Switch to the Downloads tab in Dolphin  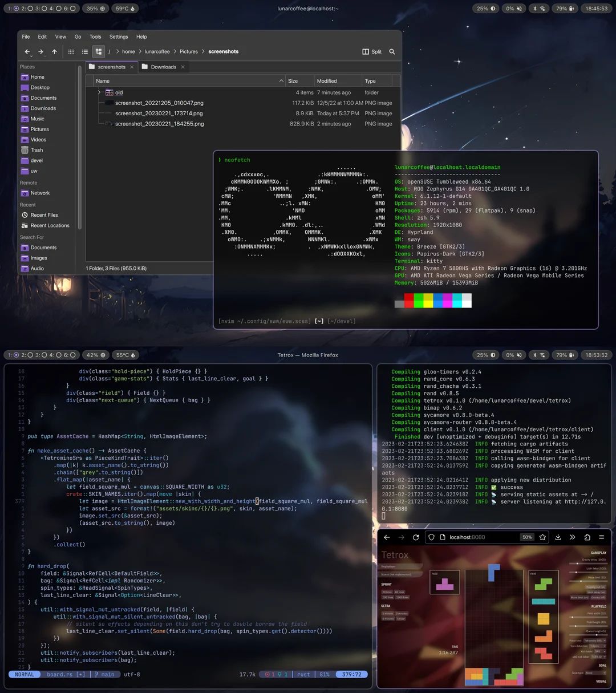[163, 67]
